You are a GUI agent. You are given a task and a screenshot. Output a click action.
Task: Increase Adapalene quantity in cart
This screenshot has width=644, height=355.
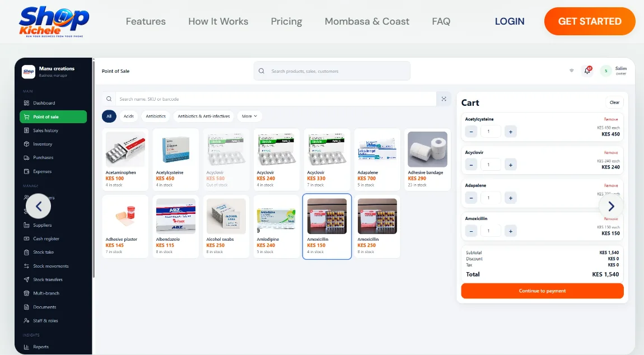point(511,198)
